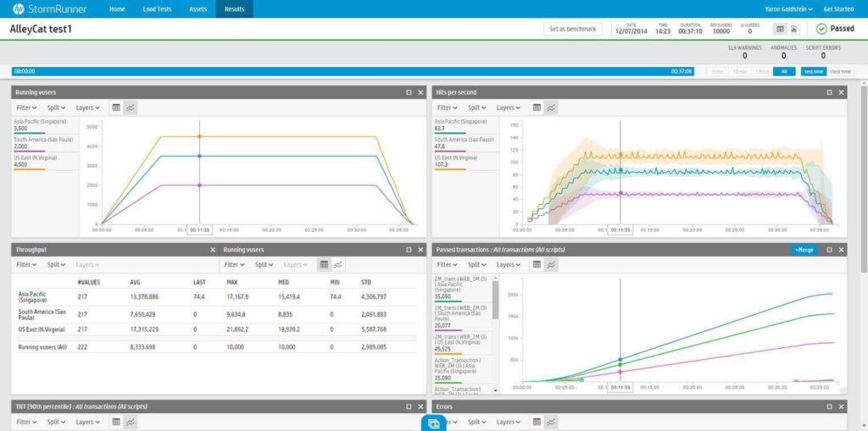
Task: Close the Passed transactions panel
Action: pos(841,250)
